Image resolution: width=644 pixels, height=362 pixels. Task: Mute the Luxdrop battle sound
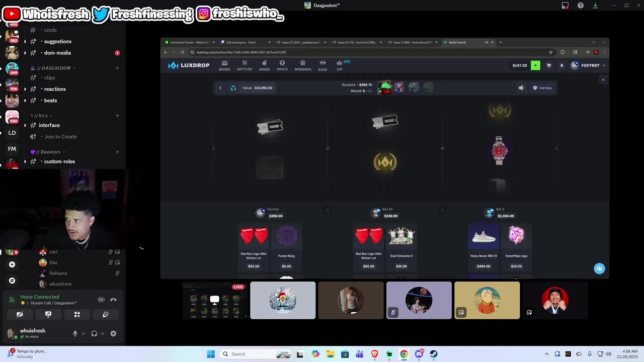(521, 88)
